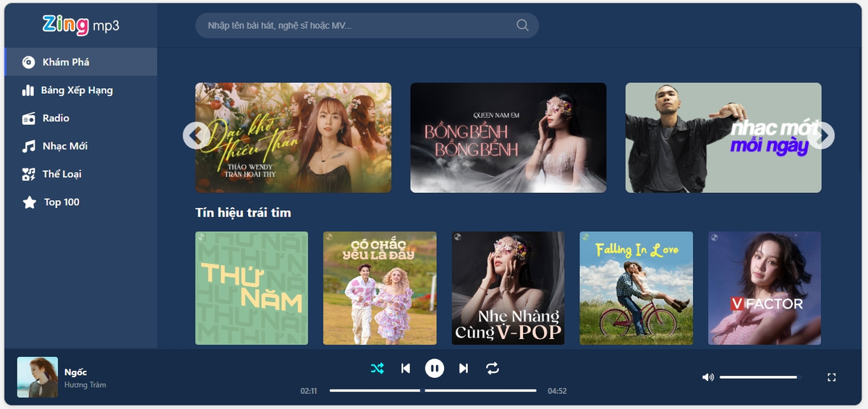Show next banner with right arrow
The image size is (868, 409).
pos(822,135)
